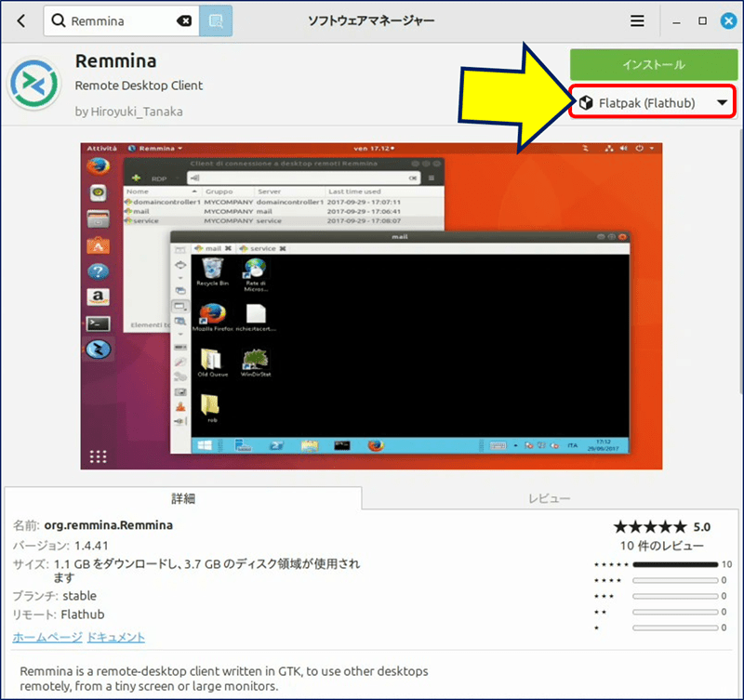Click the five-star rating progress bar

pos(675,564)
